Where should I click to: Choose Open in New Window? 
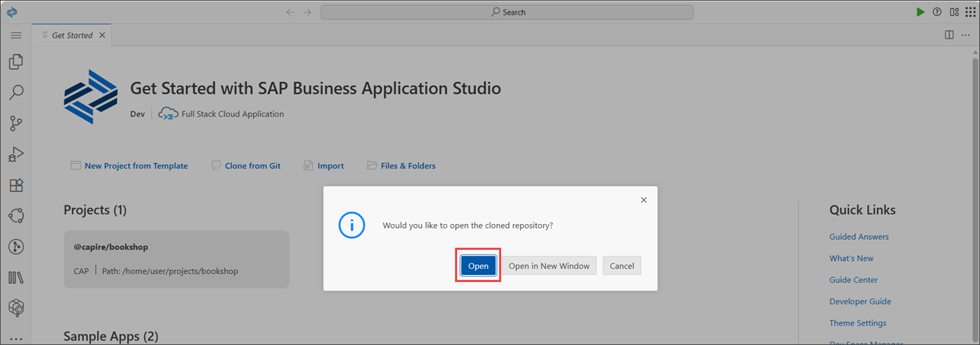coord(549,266)
